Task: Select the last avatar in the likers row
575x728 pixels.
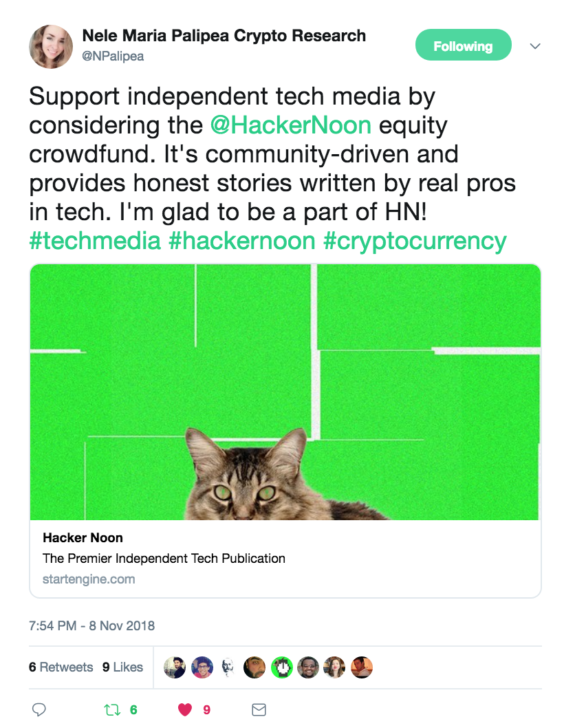Action: click(x=362, y=667)
